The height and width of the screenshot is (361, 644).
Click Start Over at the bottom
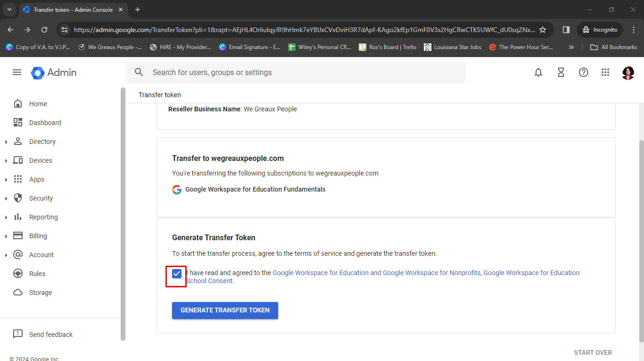[x=593, y=353]
